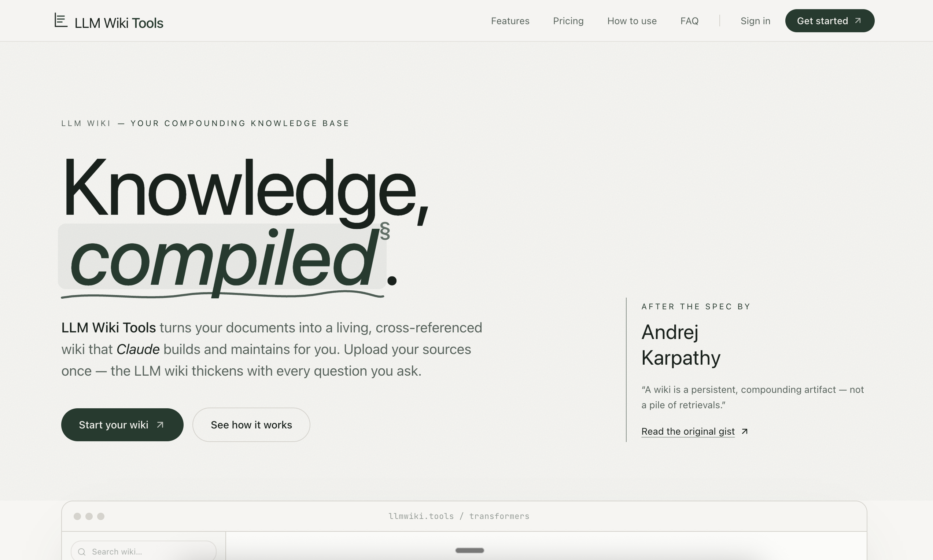
Task: Click the italic Claude word in description
Action: click(x=138, y=349)
